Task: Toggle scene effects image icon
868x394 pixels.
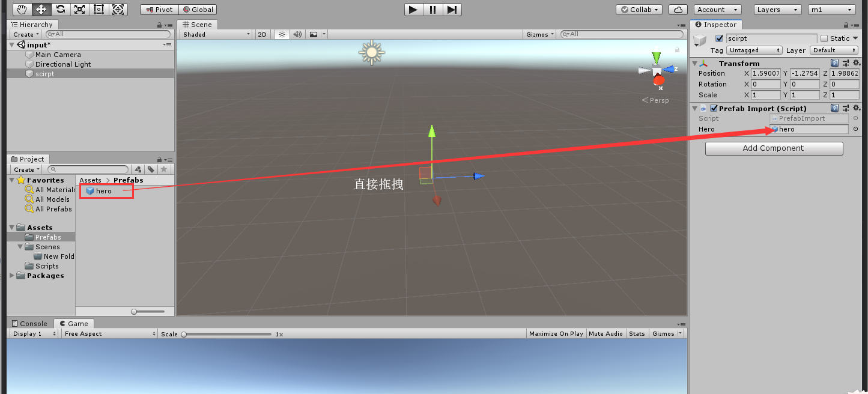Action: [314, 34]
